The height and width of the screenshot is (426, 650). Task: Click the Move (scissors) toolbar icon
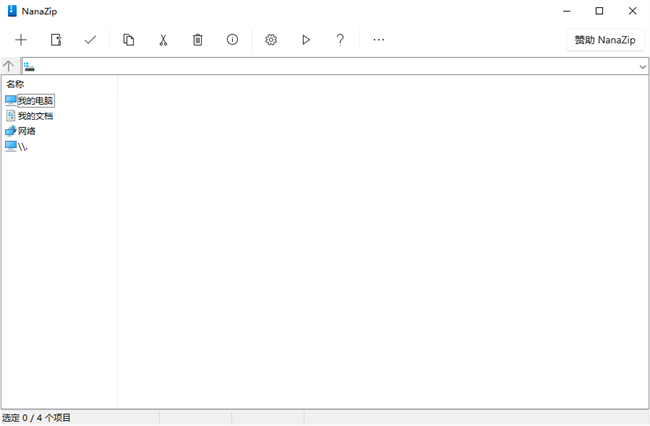pos(163,40)
